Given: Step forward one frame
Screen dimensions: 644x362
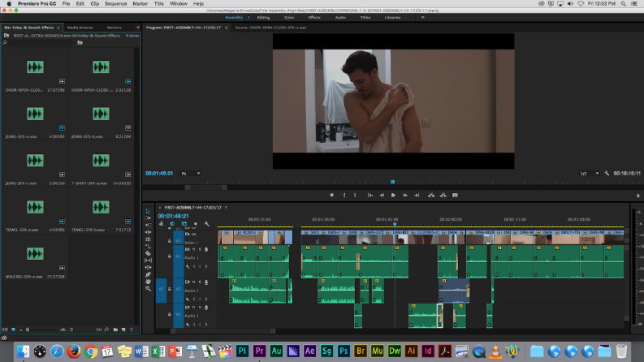Looking at the screenshot, I should [405, 196].
